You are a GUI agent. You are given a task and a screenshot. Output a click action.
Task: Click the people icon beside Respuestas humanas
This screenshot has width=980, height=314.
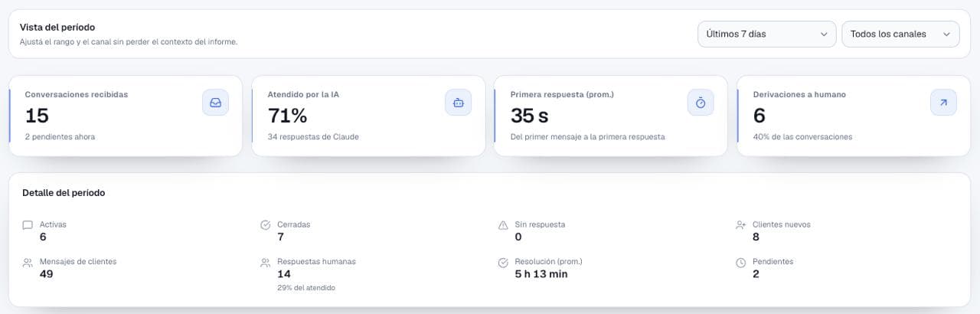[266, 263]
